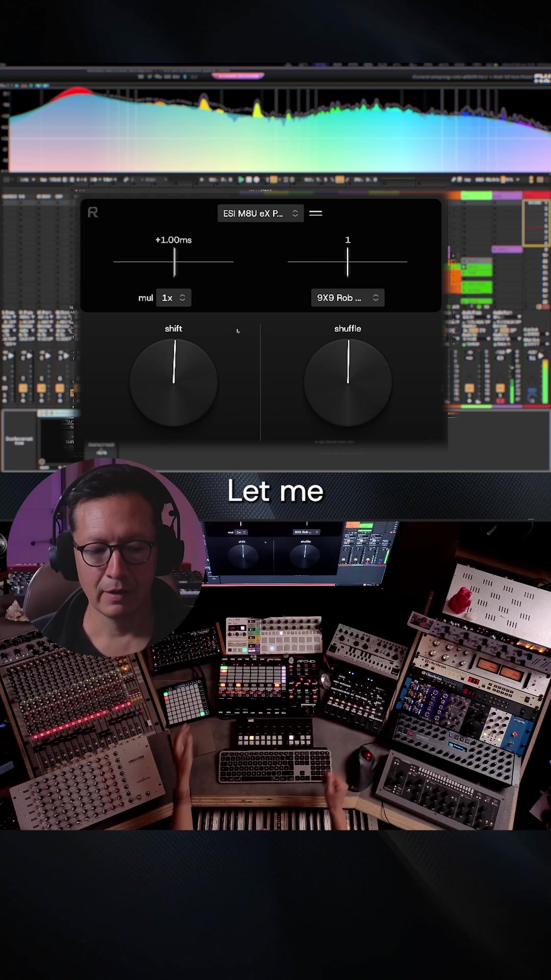Open the plugin hamburger menu icon
The height and width of the screenshot is (980, 551).
click(x=316, y=213)
